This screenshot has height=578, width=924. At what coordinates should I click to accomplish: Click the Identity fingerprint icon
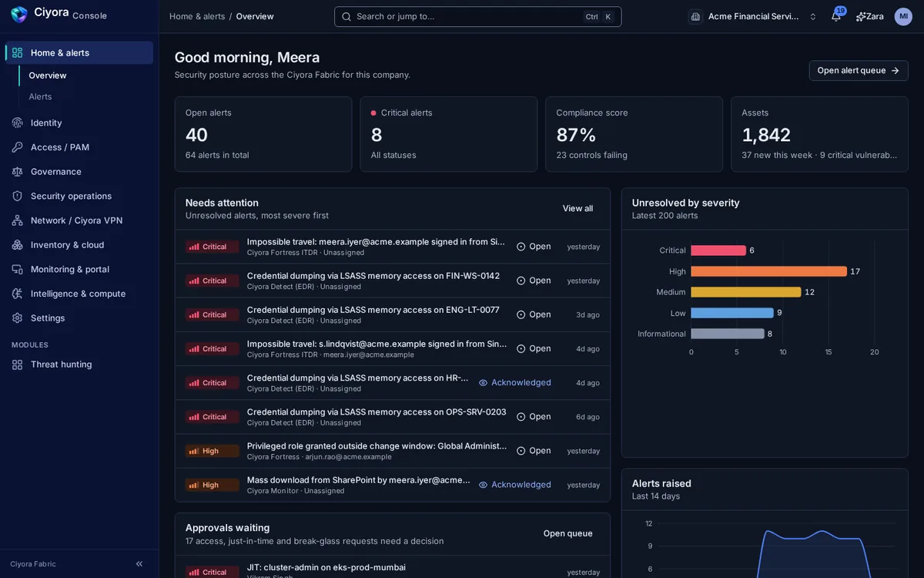click(x=17, y=123)
